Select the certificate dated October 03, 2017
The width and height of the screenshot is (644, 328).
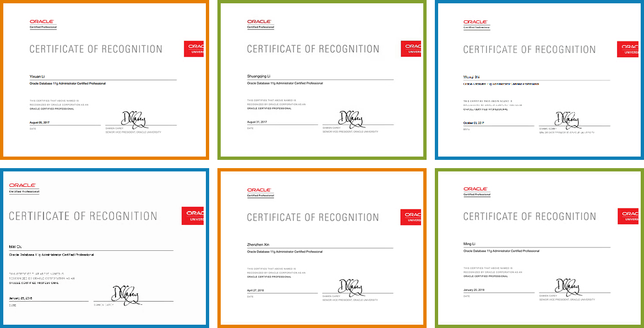[x=538, y=80]
